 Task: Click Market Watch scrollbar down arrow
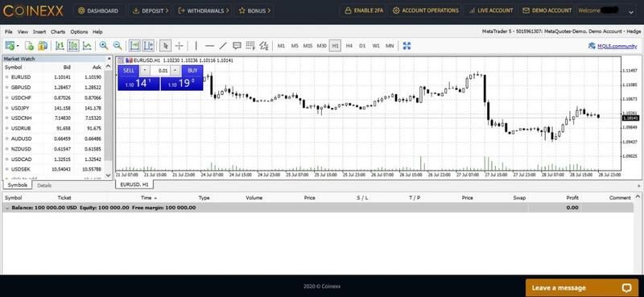click(108, 175)
